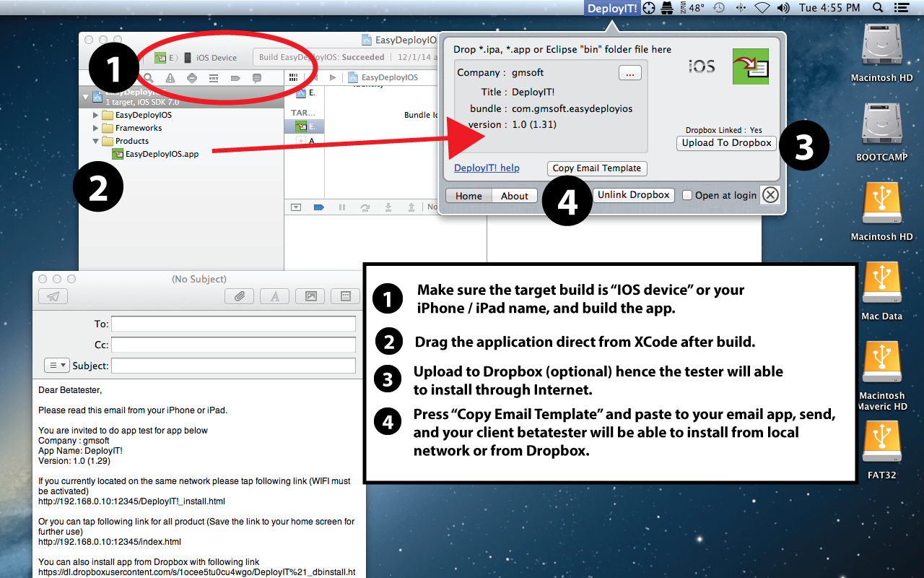Click the green DeployIT! app icon in the popup
The width and height of the screenshot is (924, 578).
coord(751,66)
